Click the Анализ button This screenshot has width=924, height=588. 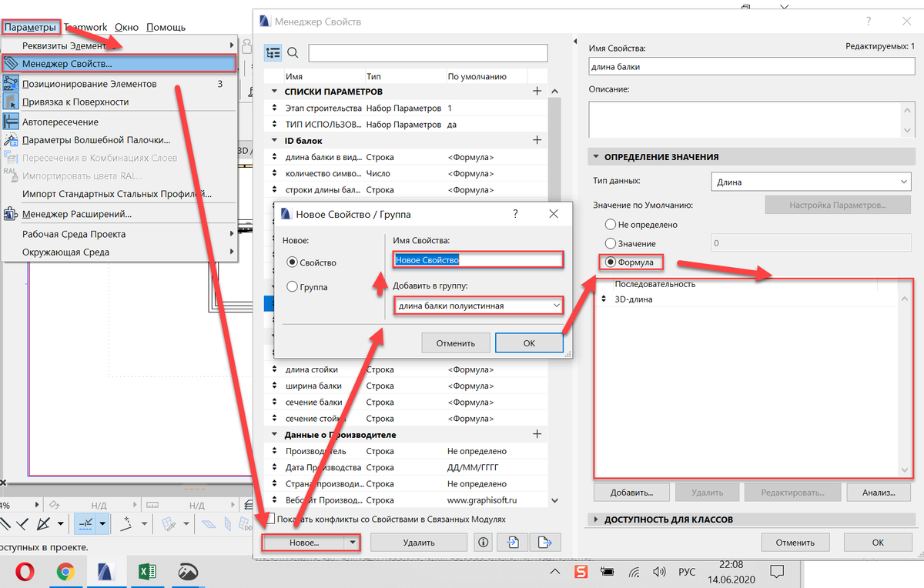pyautogui.click(x=878, y=492)
